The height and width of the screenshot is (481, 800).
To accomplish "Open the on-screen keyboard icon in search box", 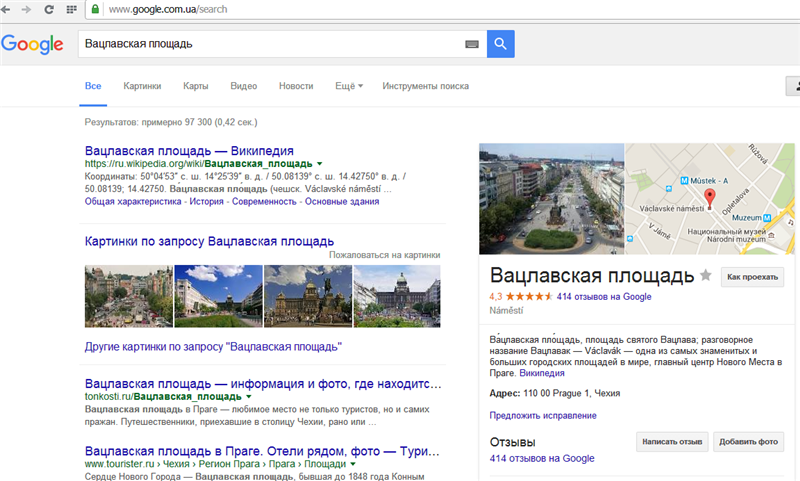I will click(472, 44).
